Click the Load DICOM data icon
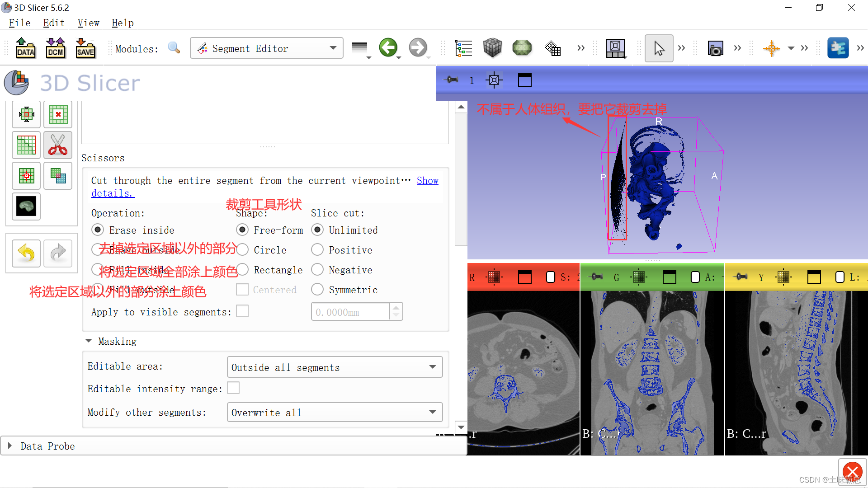This screenshot has height=488, width=868. click(x=55, y=48)
